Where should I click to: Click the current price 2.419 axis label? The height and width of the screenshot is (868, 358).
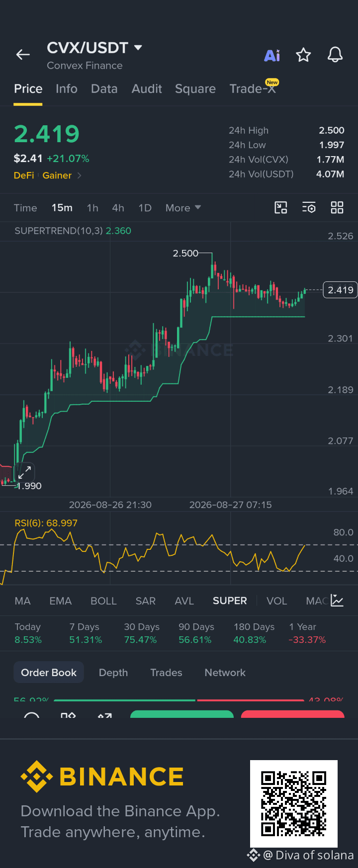(x=340, y=290)
